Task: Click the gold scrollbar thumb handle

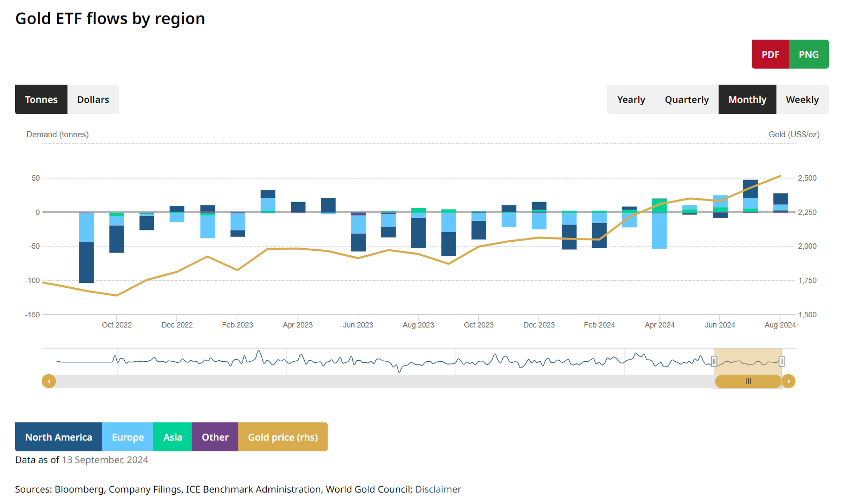Action: [748, 381]
